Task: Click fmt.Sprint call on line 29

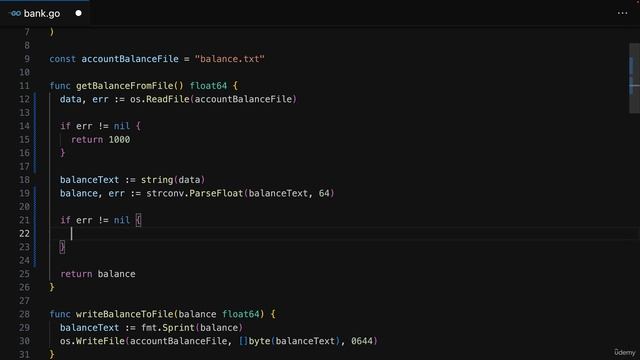Action: [168, 327]
